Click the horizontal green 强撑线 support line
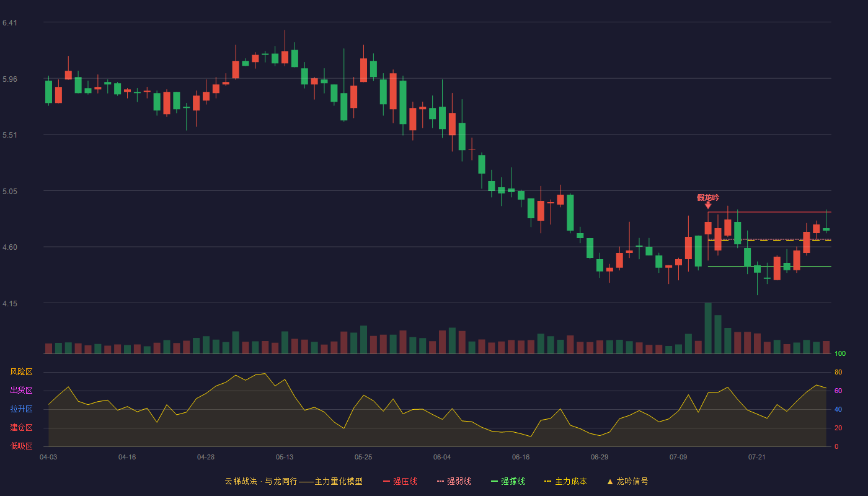The image size is (868, 496). coord(769,267)
